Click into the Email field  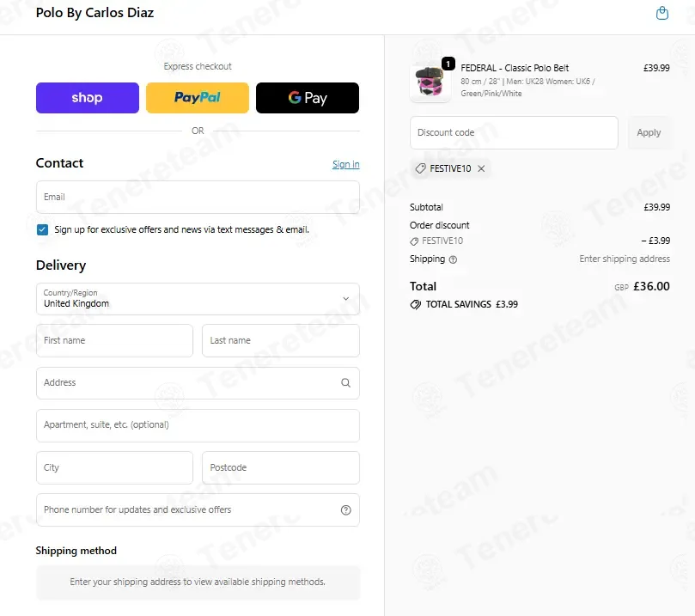198,198
